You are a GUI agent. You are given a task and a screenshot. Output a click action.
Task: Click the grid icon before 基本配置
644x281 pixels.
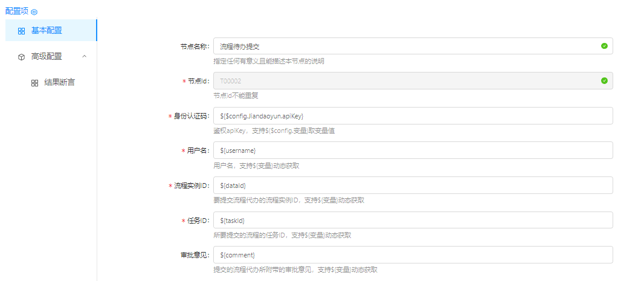[21, 31]
